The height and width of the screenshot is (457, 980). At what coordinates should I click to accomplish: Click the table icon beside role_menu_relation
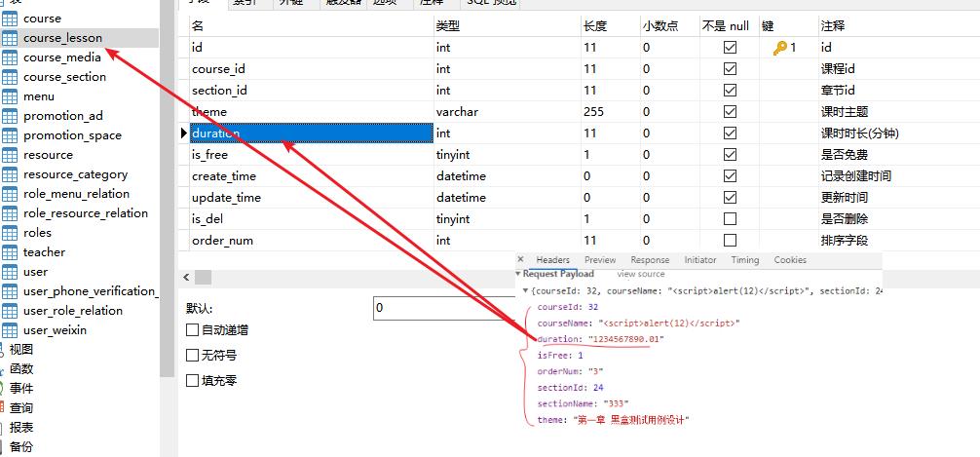(10, 194)
